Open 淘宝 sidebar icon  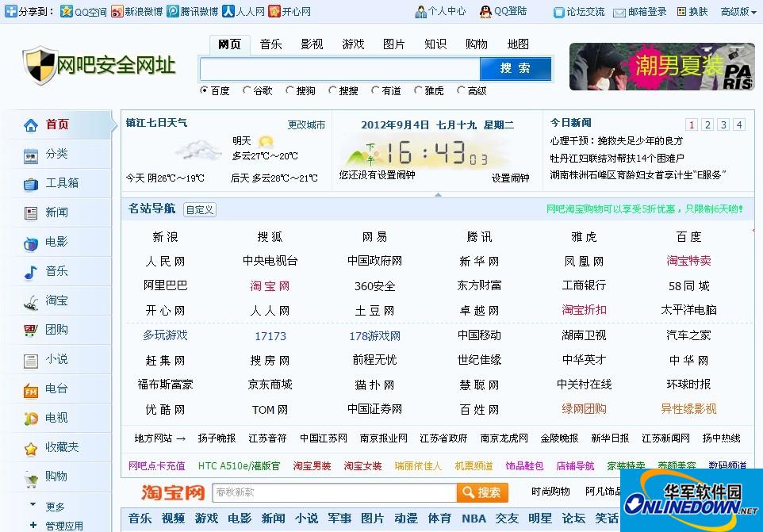point(31,302)
